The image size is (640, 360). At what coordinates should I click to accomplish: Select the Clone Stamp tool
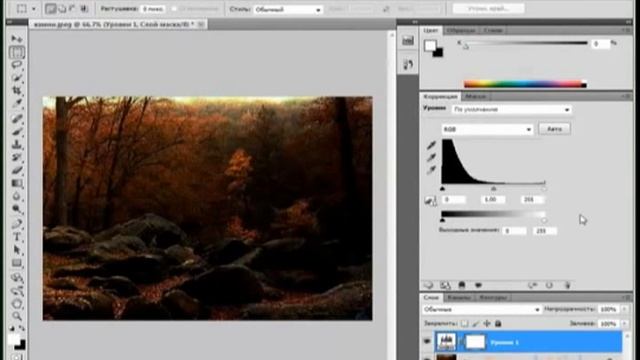point(17,144)
